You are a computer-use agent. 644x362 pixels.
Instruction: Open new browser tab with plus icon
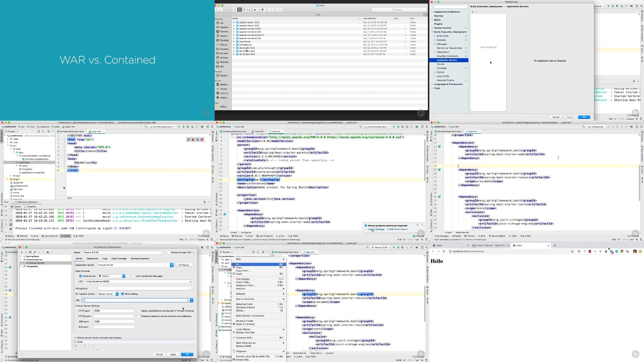[555, 245]
